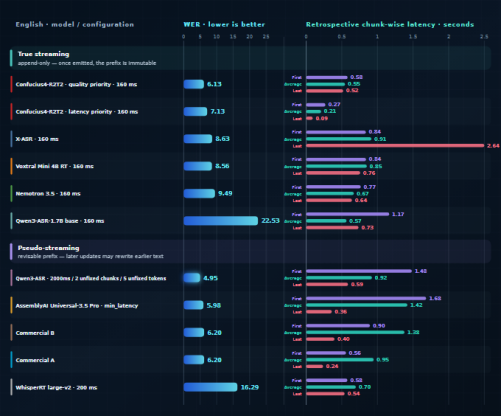
Task: Click Qwen3-ASR 2000ms purple First latency bar
Action: click(359, 271)
